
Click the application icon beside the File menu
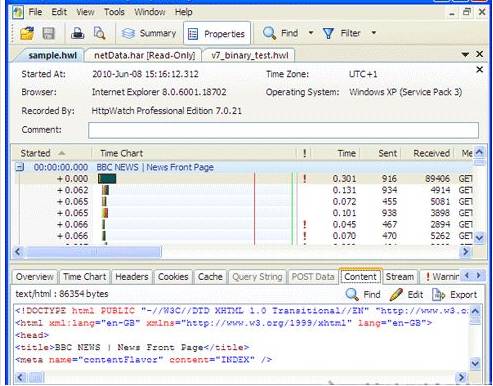pyautogui.click(x=18, y=13)
